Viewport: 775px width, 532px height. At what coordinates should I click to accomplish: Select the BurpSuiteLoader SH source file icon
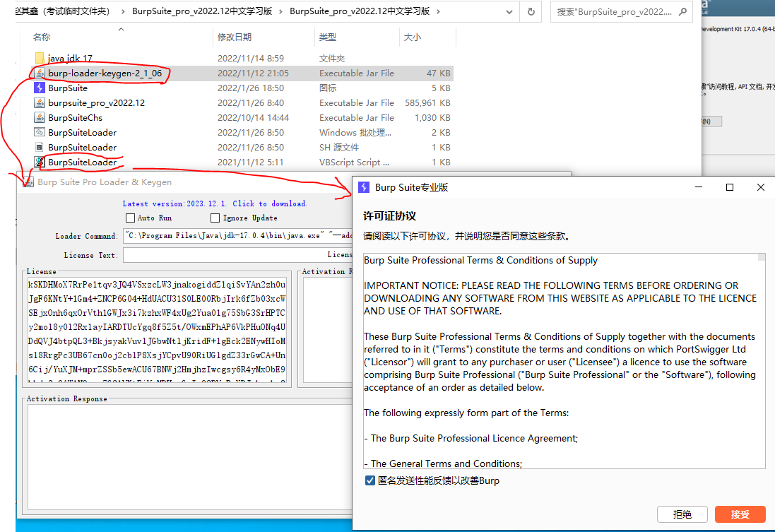[40, 148]
